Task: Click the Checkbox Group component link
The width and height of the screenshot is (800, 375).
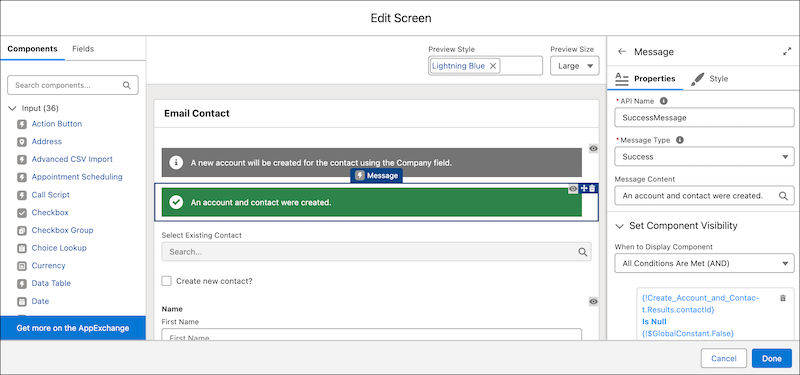Action: point(62,230)
